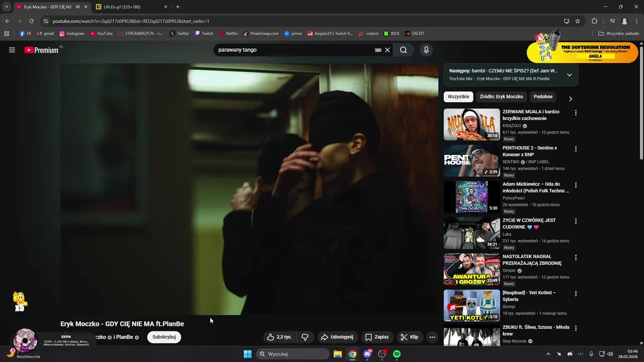Open ZERWANE MUALA video thumbnail
Screen dimensions: 644x362
point(472,124)
